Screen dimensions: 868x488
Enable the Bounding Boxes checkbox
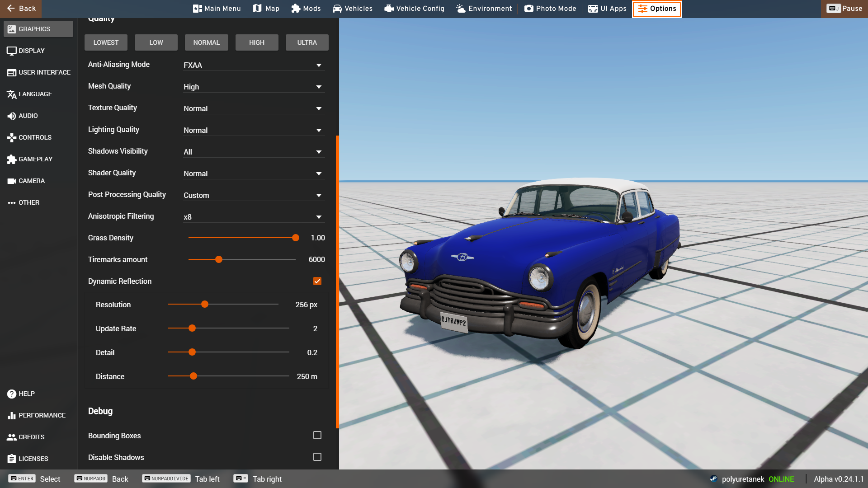pos(317,435)
